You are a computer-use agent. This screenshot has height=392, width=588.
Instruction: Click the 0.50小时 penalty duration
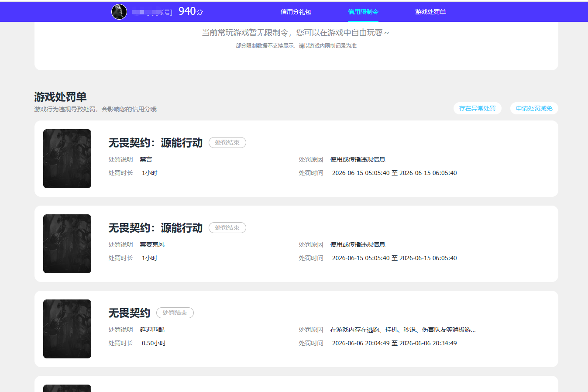(x=154, y=343)
